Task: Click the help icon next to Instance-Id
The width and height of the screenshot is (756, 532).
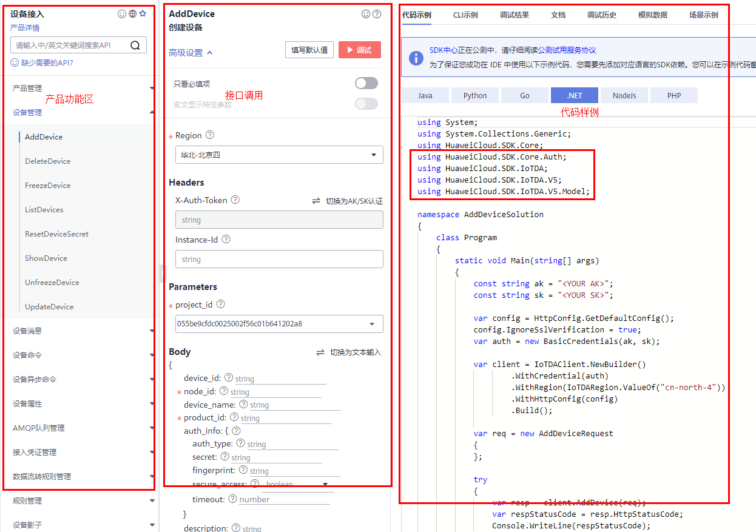Action: pos(226,240)
